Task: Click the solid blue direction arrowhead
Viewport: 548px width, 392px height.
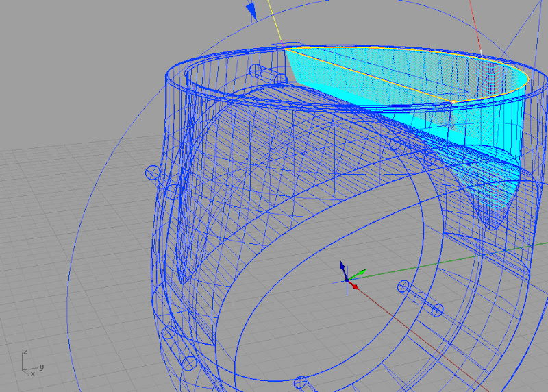Action: pyautogui.click(x=251, y=11)
